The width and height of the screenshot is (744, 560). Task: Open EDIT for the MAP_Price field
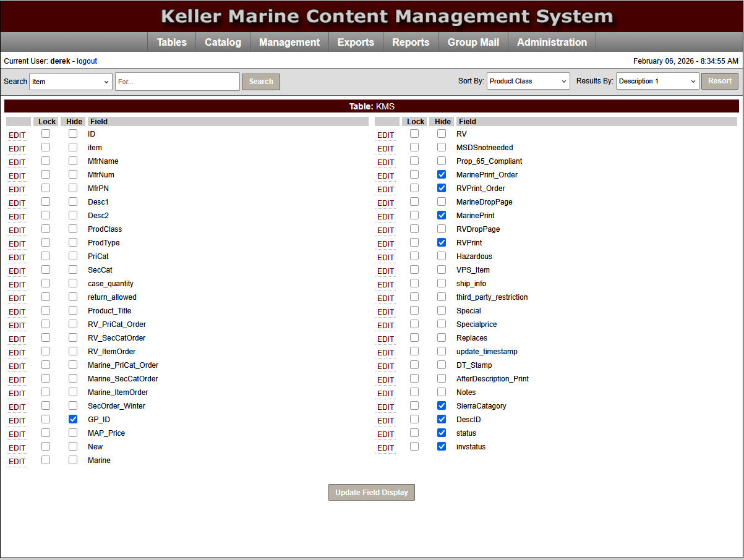coord(17,433)
